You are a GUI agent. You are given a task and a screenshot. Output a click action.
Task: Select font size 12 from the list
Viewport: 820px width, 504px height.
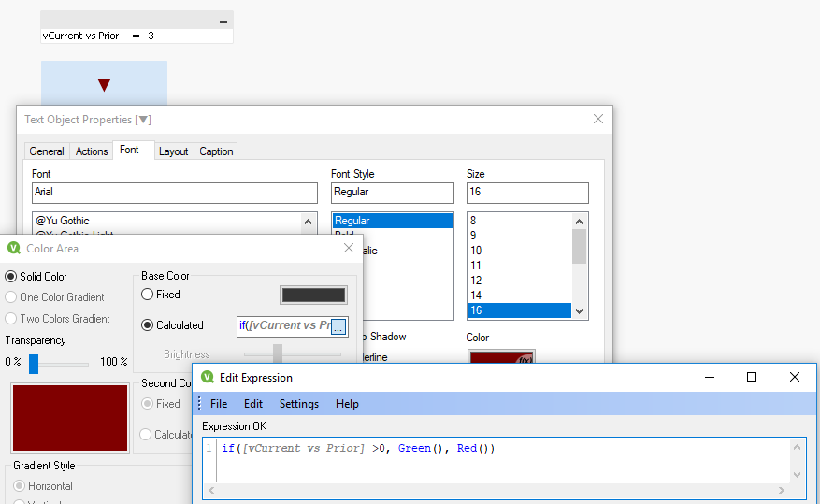pyautogui.click(x=477, y=281)
